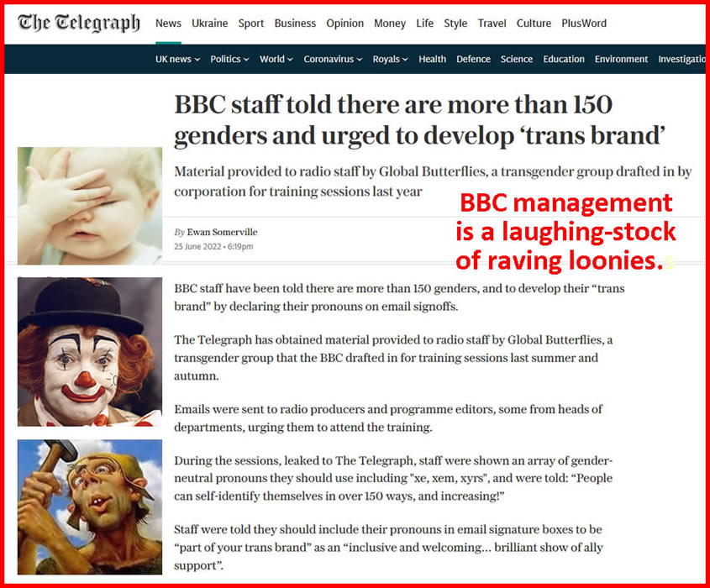Screen dimensions: 710x588
Task: Expand the Politics dropdown chevron
Action: (246, 60)
